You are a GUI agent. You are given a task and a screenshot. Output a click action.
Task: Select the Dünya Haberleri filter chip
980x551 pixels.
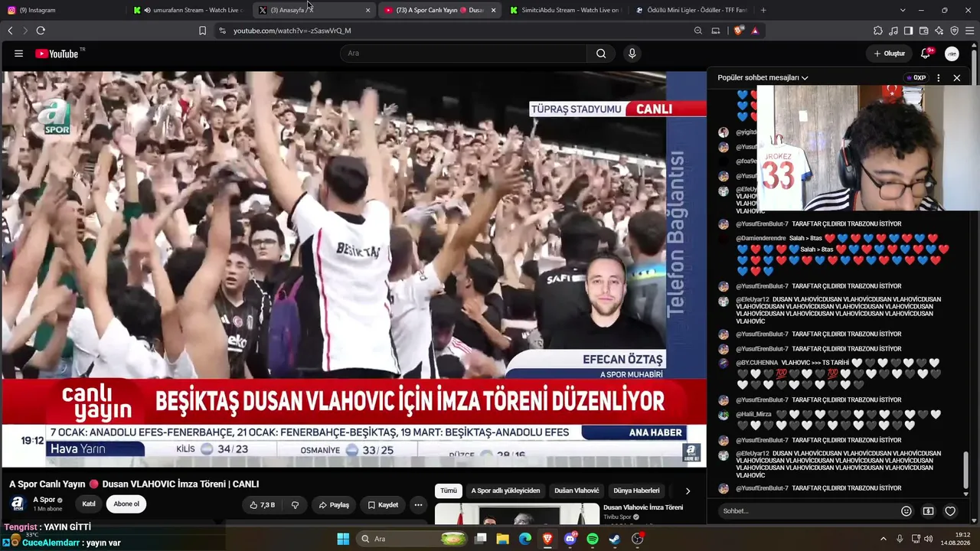click(636, 491)
